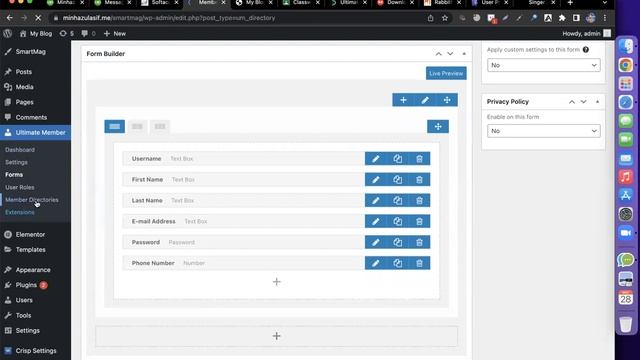Collapse the Privacy Policy panel

[598, 102]
